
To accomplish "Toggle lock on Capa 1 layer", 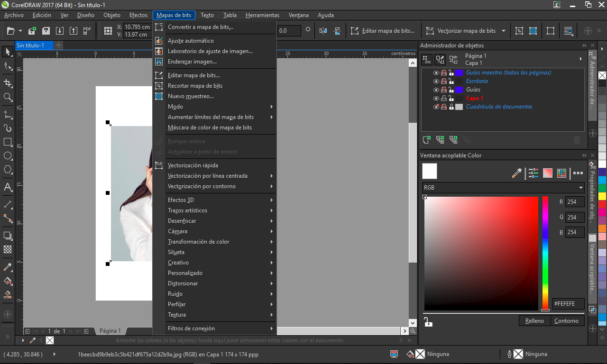I will click(x=451, y=98).
